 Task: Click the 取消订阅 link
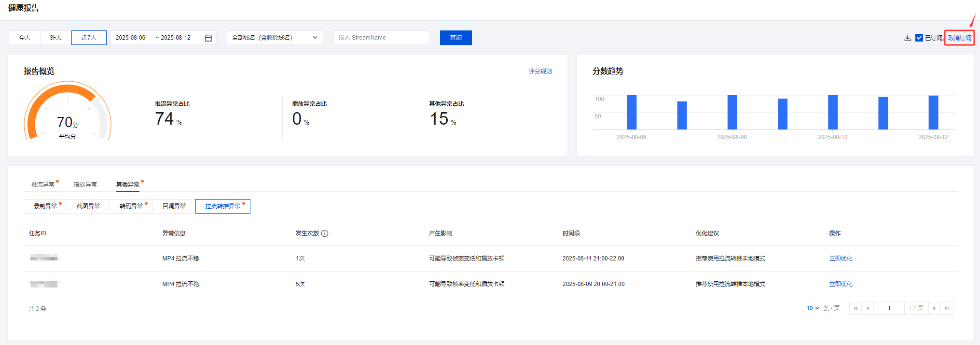click(x=960, y=38)
